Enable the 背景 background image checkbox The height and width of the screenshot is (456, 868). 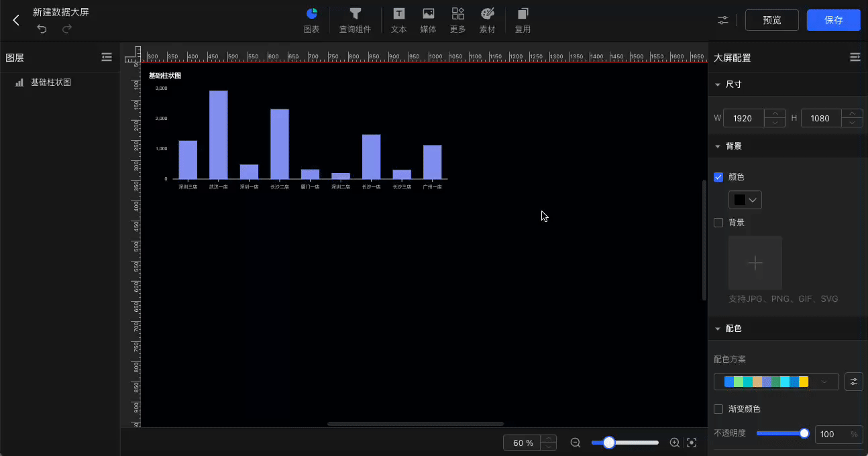tap(718, 223)
